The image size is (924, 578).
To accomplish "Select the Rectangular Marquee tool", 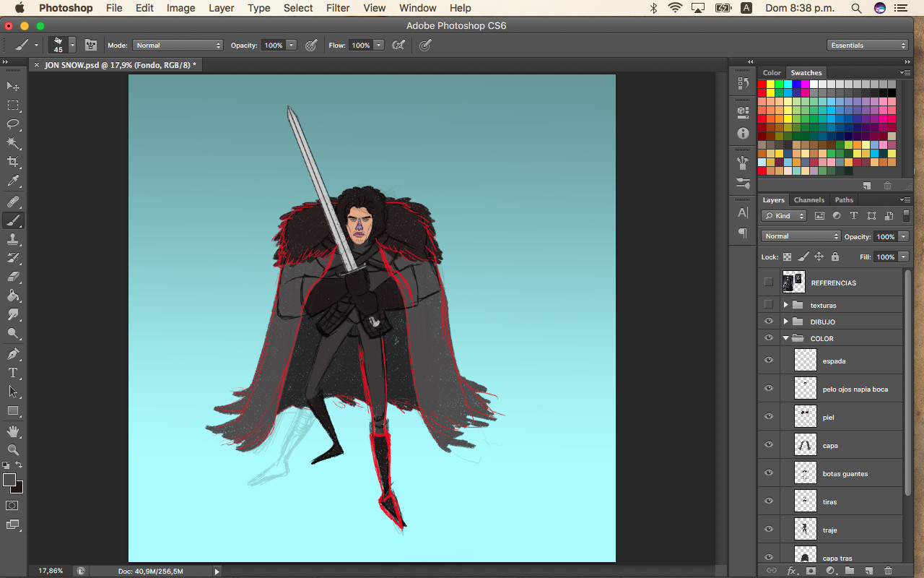I will click(13, 105).
